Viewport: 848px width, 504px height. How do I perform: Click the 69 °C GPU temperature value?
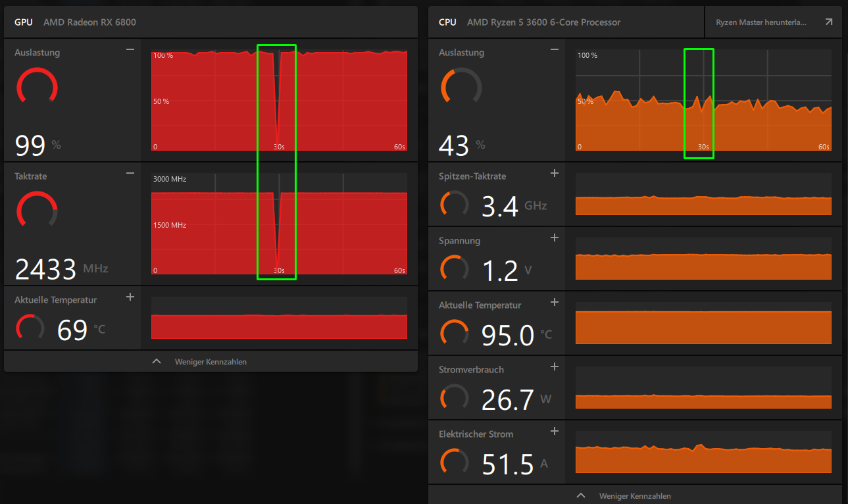pyautogui.click(x=82, y=330)
